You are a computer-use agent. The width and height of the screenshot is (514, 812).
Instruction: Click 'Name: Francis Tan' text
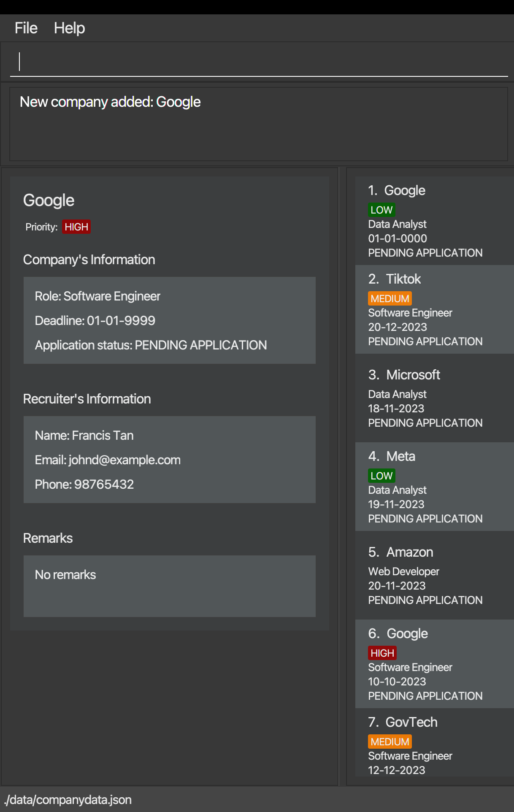[84, 436]
